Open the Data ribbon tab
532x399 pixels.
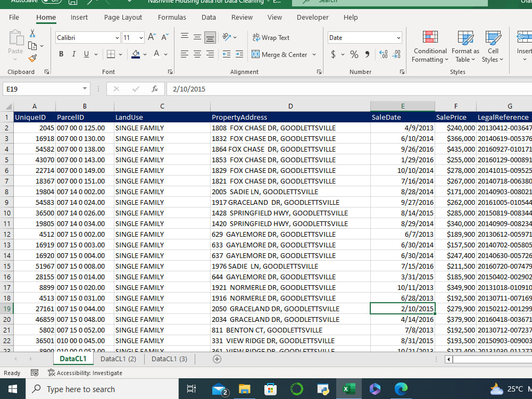[209, 18]
